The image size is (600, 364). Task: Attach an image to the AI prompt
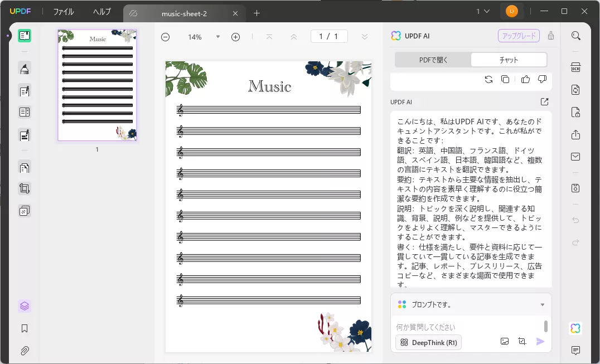pos(505,341)
